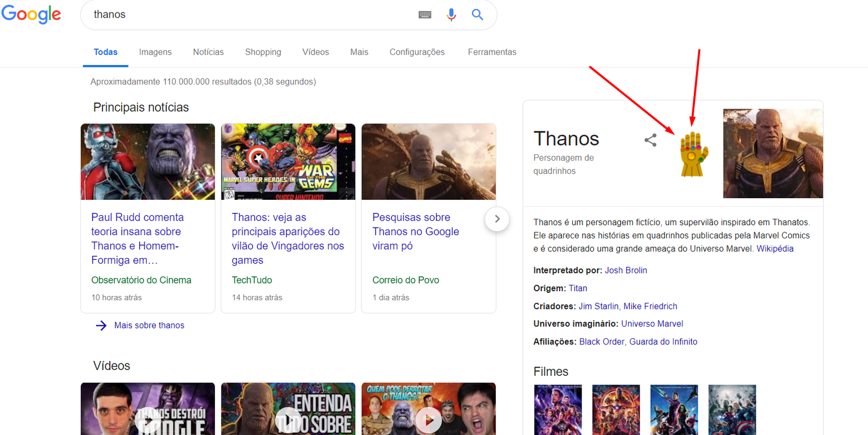Select the Todas tab
Viewport: 868px width, 435px height.
click(105, 52)
